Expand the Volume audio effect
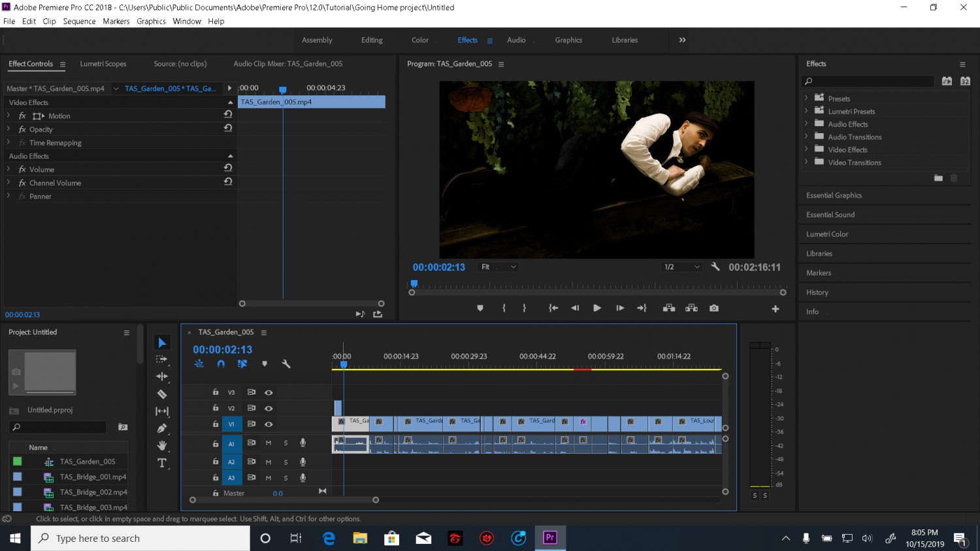This screenshot has width=980, height=551. tap(8, 169)
